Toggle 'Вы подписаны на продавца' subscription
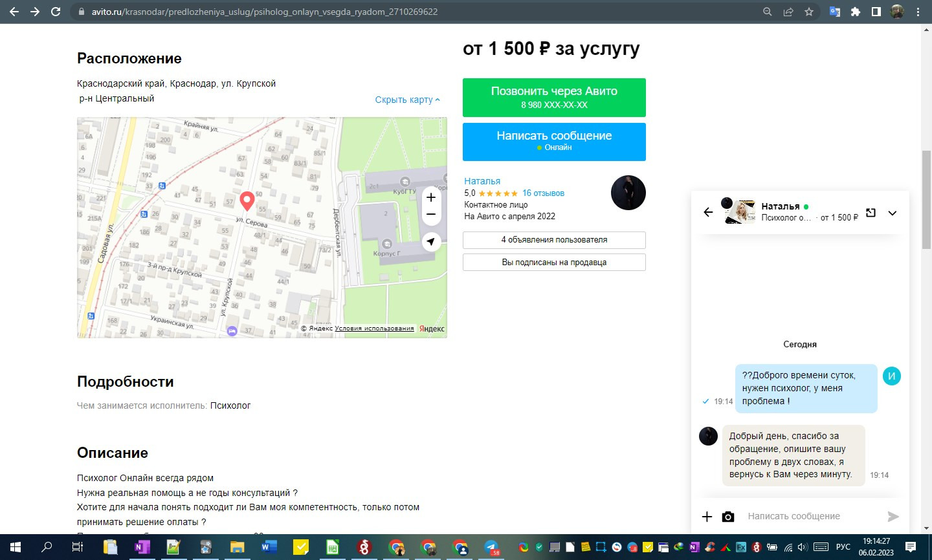This screenshot has width=932, height=560. pyautogui.click(x=554, y=263)
